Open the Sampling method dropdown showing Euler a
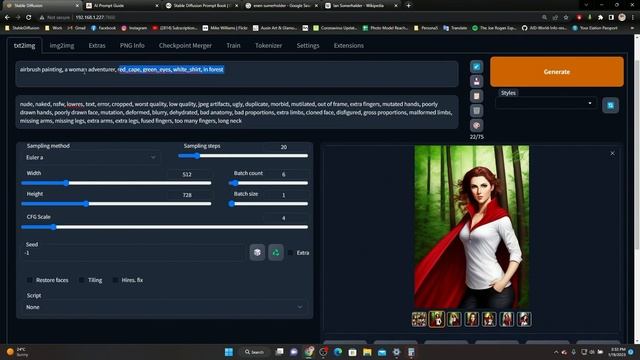This screenshot has height=360, width=640. (91, 158)
